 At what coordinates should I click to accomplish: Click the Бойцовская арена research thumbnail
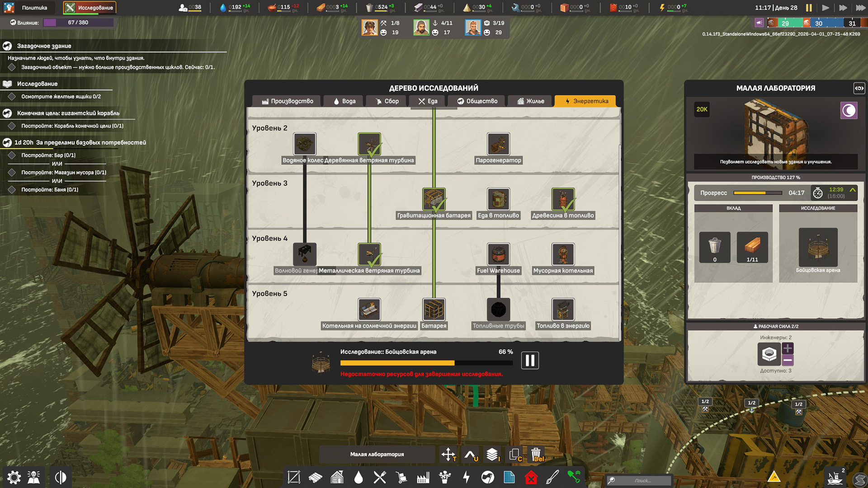tap(818, 247)
